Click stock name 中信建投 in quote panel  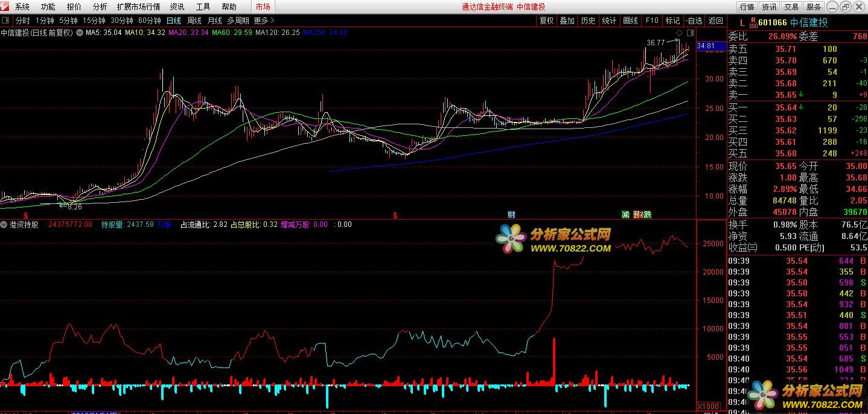click(810, 23)
